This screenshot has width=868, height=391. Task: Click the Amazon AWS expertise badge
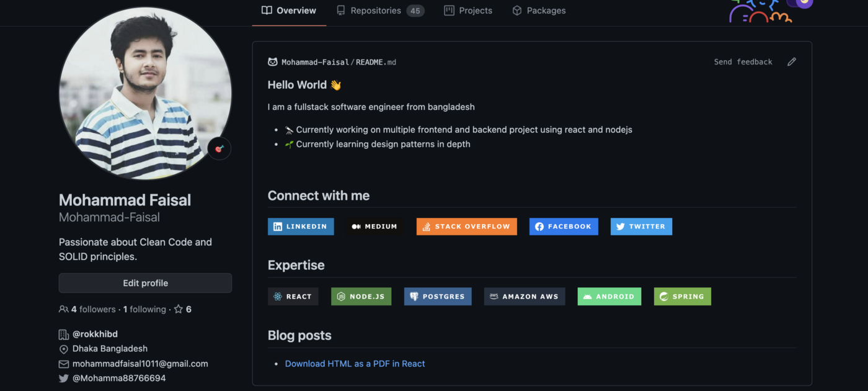524,297
